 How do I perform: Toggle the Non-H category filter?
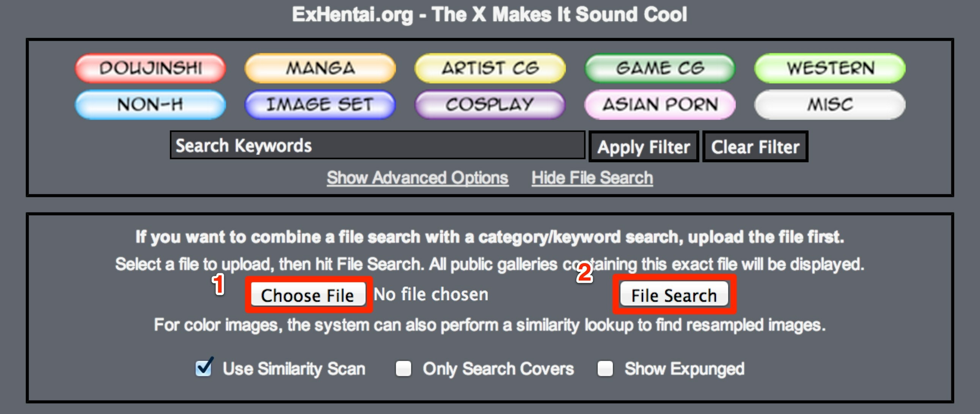[x=150, y=105]
